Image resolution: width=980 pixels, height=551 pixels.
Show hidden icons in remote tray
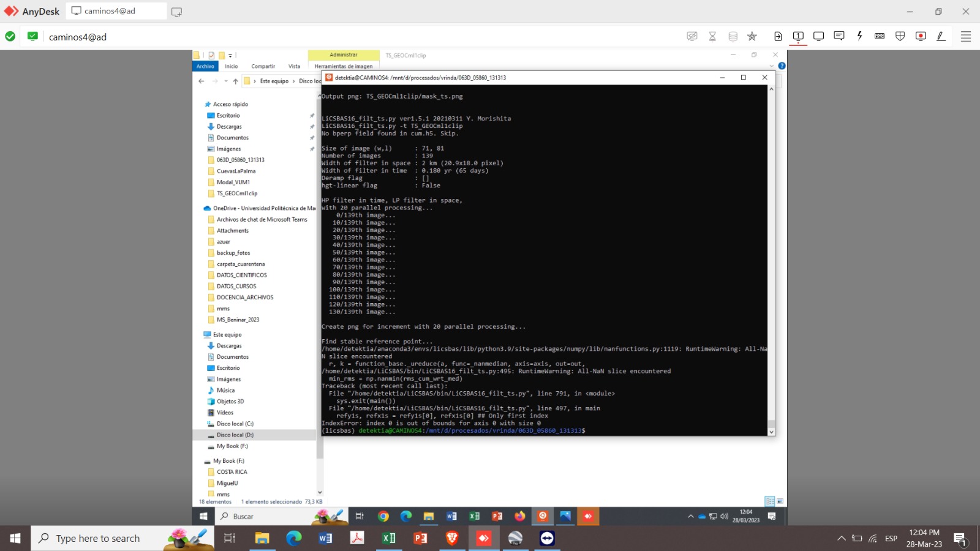[691, 516]
